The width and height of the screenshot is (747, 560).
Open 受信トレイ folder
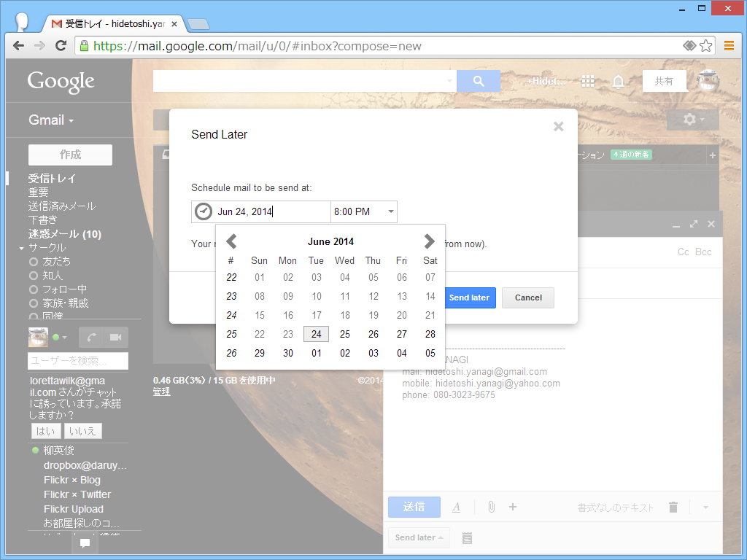click(52, 179)
